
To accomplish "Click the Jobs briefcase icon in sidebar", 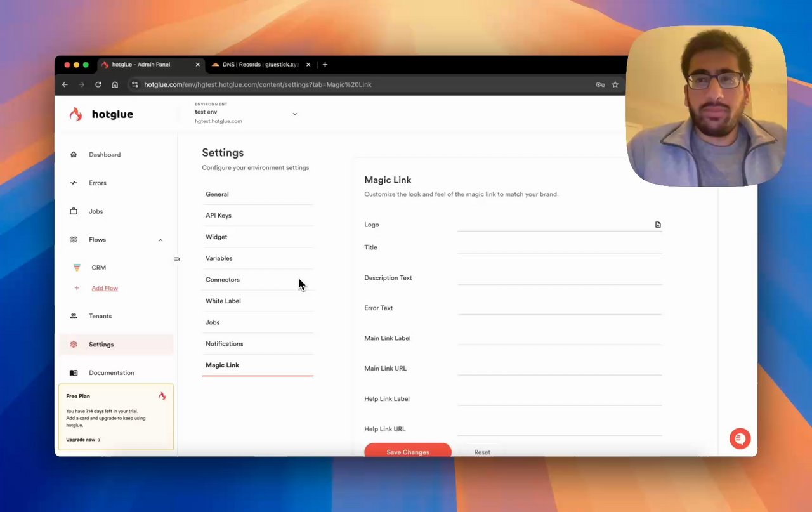I will [x=74, y=211].
